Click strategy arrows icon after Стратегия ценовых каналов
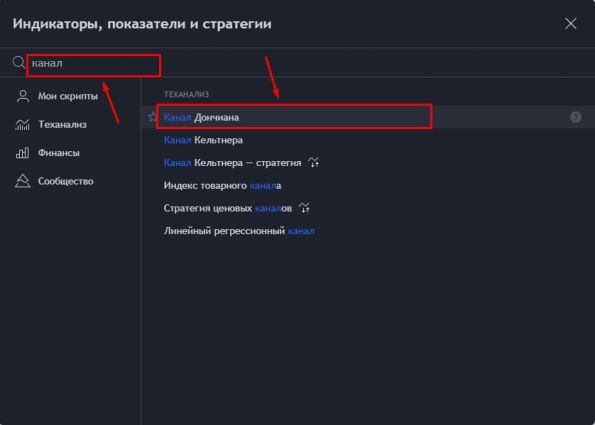595x425 pixels. click(x=304, y=208)
